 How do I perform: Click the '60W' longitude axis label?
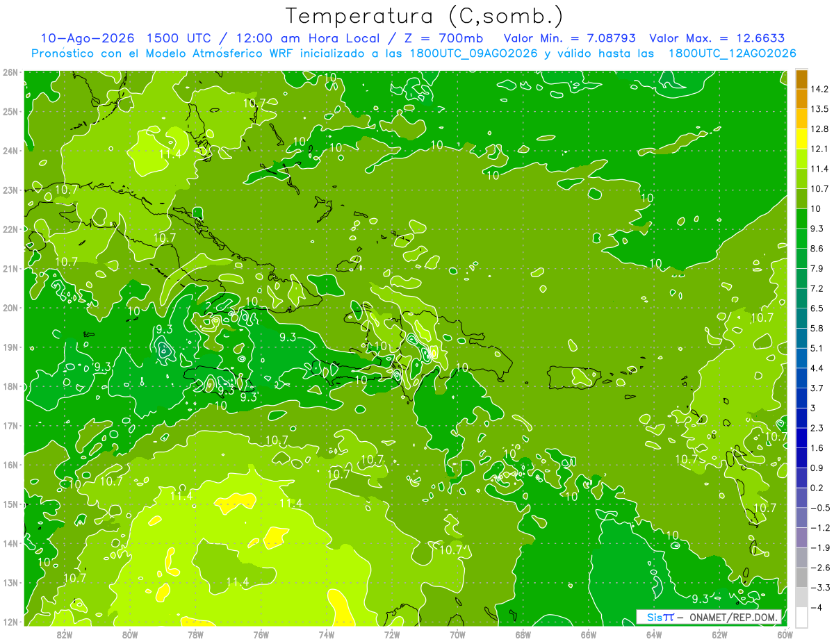785,635
